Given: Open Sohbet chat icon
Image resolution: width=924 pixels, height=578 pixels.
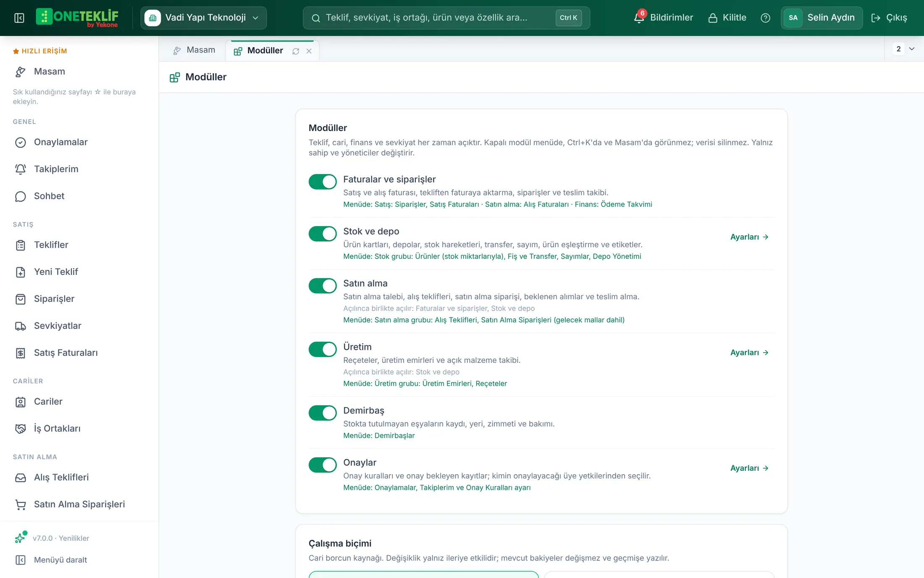Looking at the screenshot, I should point(21,196).
